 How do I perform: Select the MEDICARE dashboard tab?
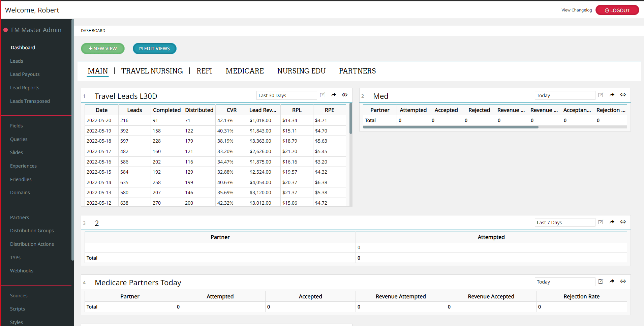pos(245,71)
